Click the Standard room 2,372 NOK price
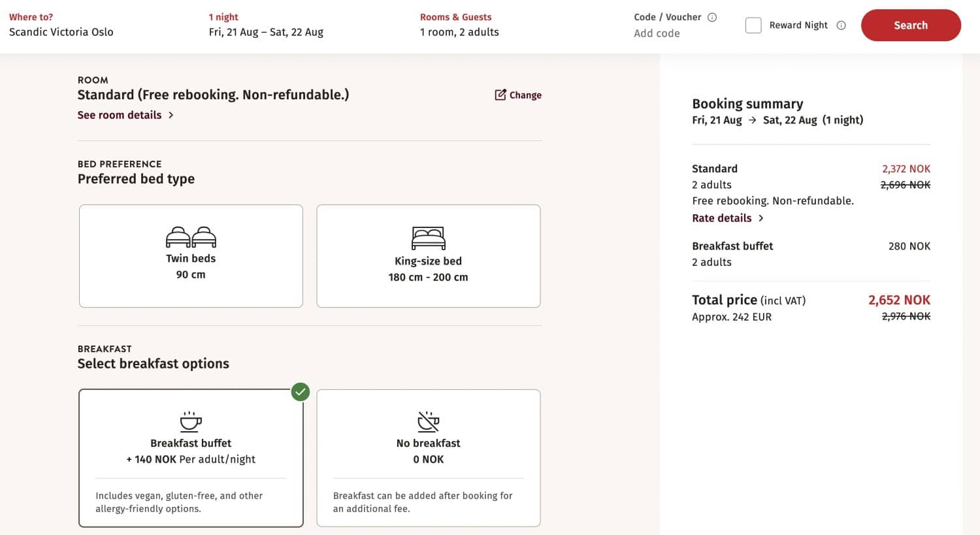 906,169
